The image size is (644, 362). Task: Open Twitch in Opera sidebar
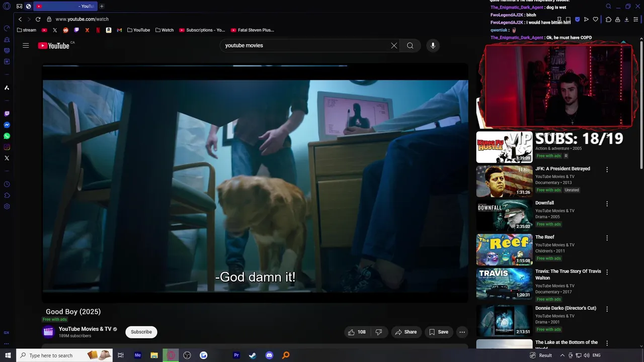point(7,114)
